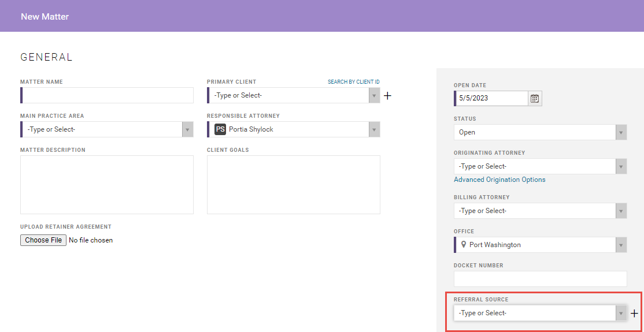
Task: Click the Open Date field showing 5/5/2023
Action: (491, 99)
